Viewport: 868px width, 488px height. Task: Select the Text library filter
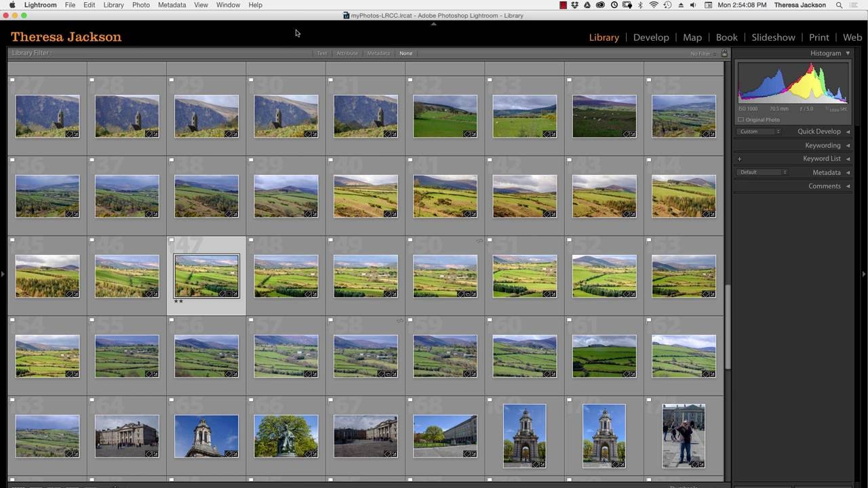tap(322, 53)
